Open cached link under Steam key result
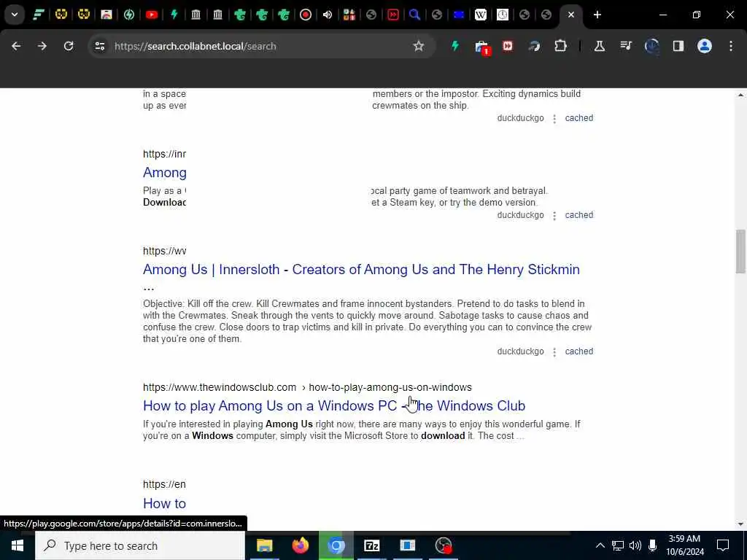 (578, 215)
